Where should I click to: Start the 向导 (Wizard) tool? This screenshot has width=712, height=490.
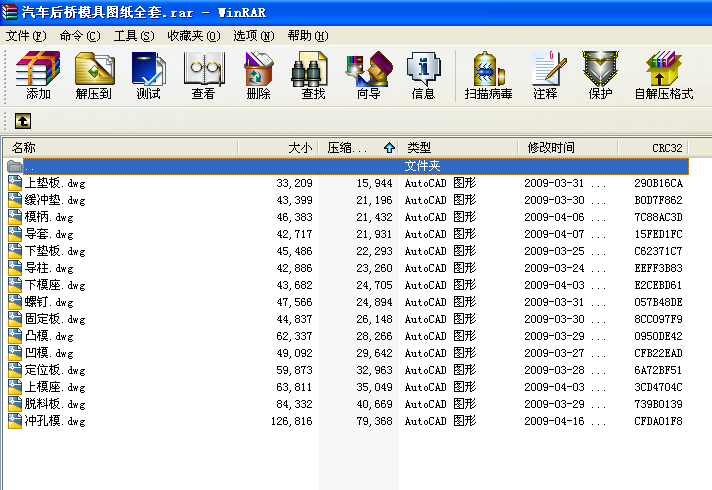(368, 75)
